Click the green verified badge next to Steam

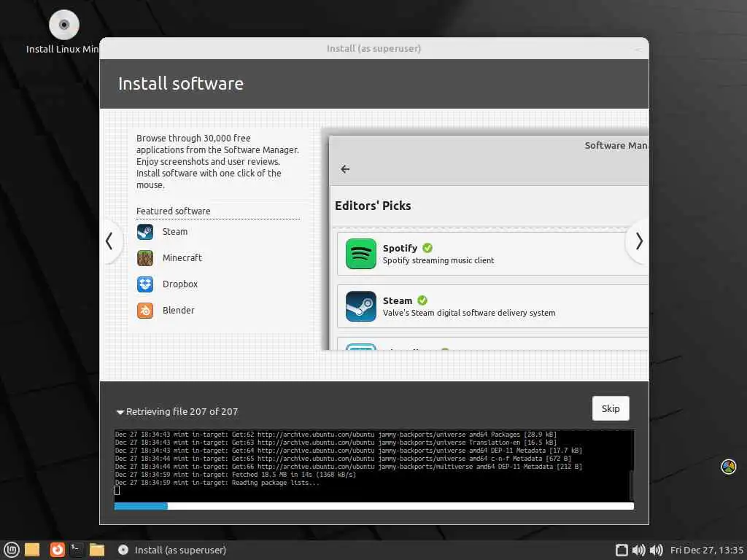422,300
